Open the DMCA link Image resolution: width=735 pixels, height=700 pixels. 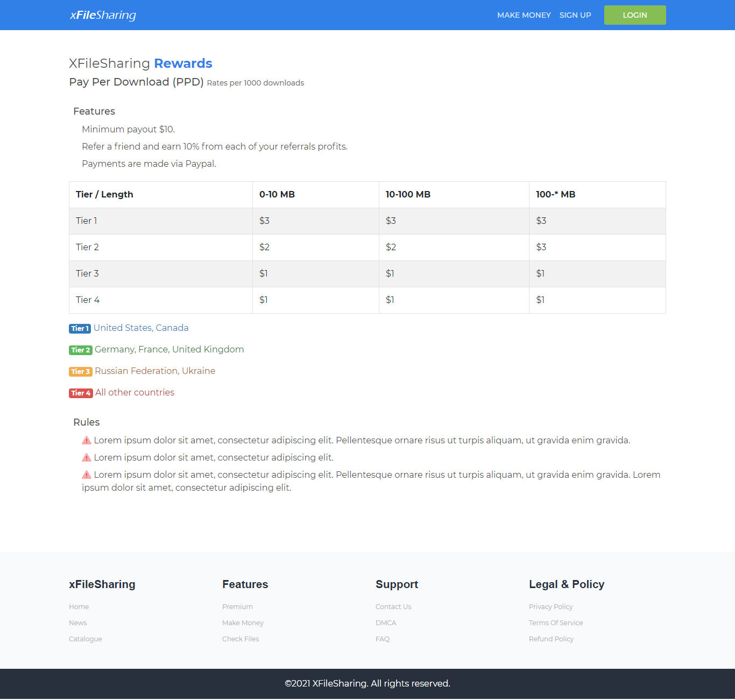pos(386,623)
